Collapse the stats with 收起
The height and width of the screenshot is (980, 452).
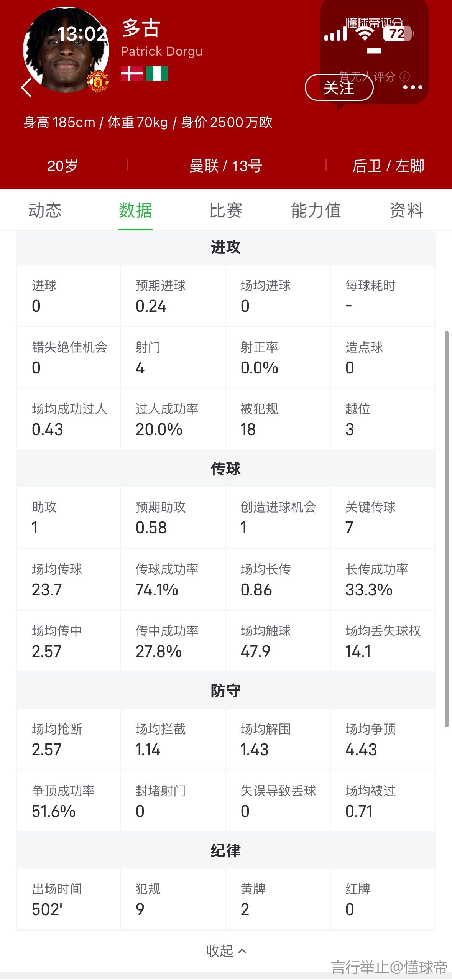coord(226,951)
